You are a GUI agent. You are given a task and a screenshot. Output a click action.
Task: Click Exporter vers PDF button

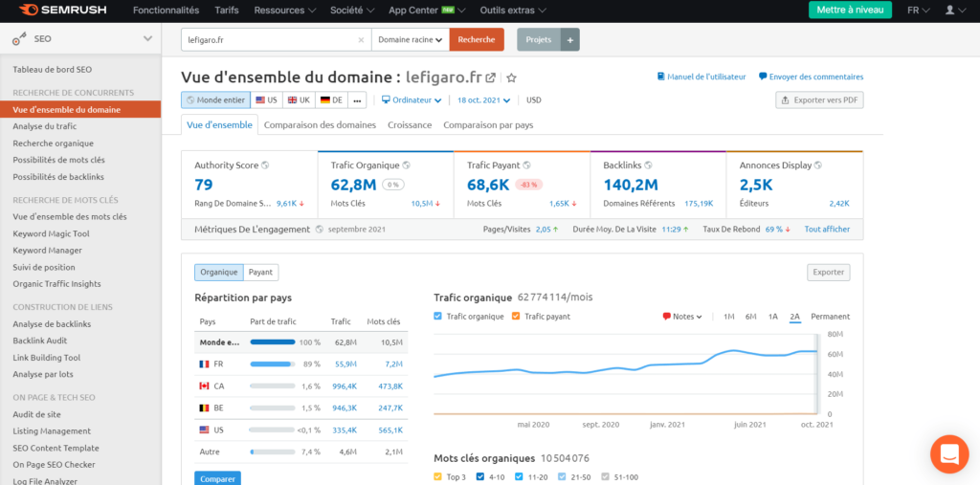[819, 100]
